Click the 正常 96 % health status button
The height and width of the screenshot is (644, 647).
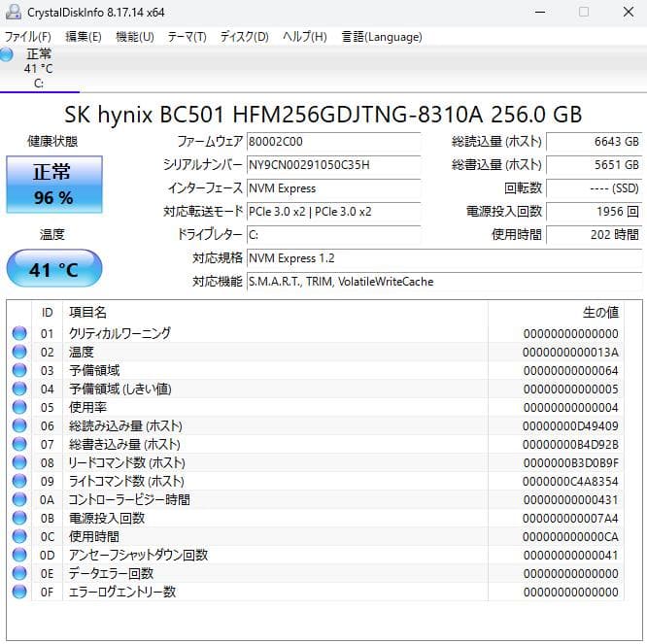(x=54, y=185)
